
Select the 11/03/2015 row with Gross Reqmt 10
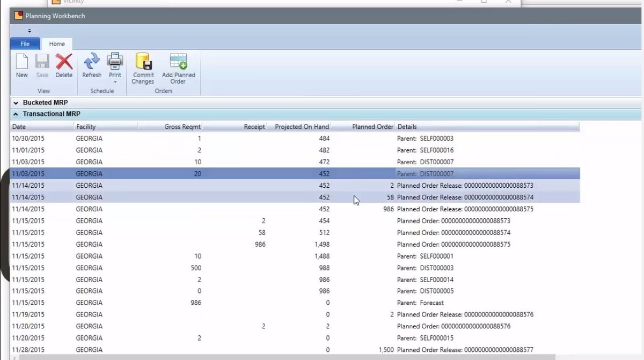(295, 162)
